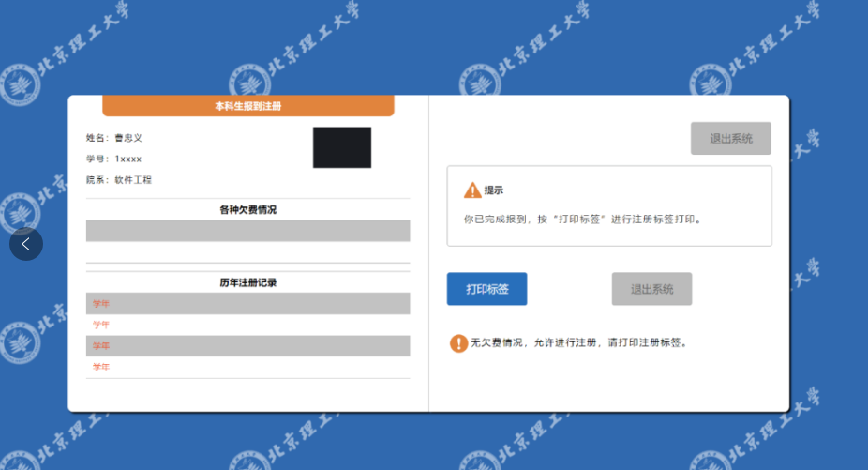Click the student name 曹忠义
Image resolution: width=868 pixels, height=470 pixels.
point(128,138)
